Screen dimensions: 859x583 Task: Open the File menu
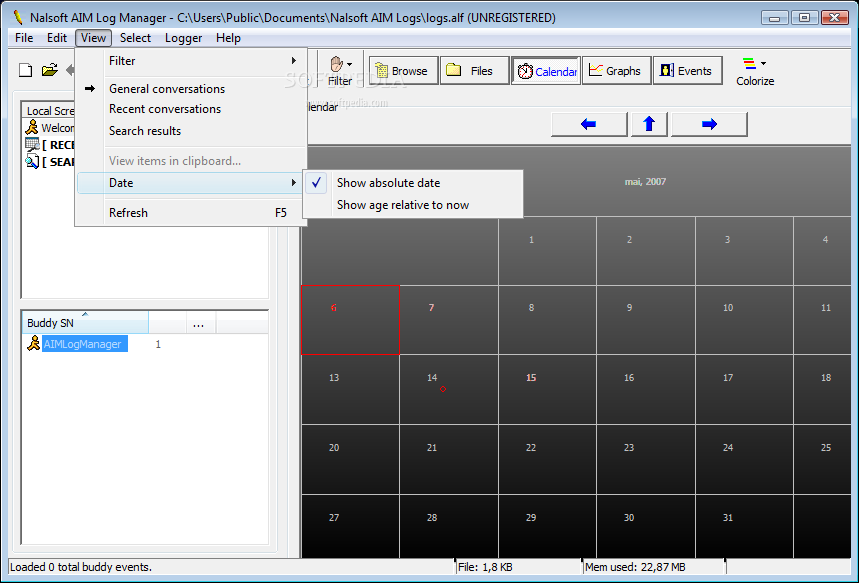pos(24,38)
